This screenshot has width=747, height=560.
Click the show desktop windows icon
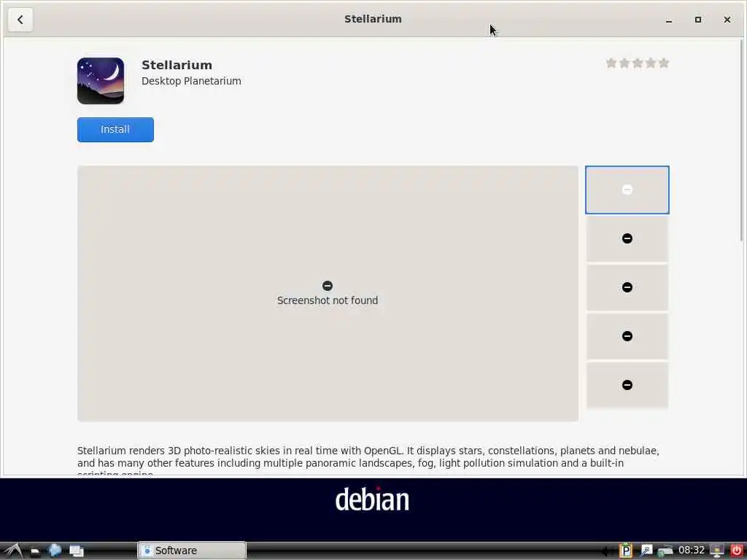point(76,551)
